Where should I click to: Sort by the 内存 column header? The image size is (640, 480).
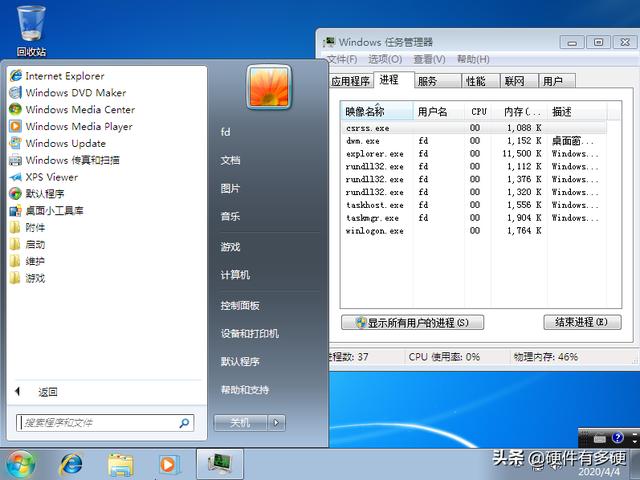tap(520, 111)
